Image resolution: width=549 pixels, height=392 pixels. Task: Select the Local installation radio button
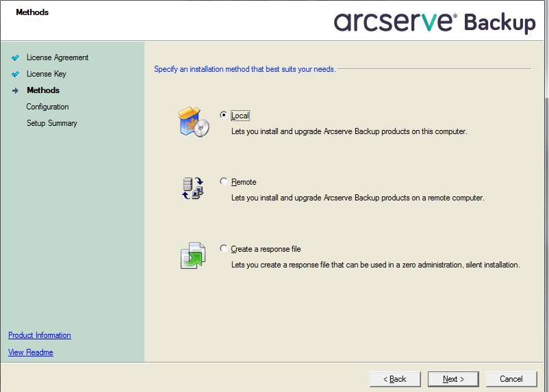coord(223,114)
